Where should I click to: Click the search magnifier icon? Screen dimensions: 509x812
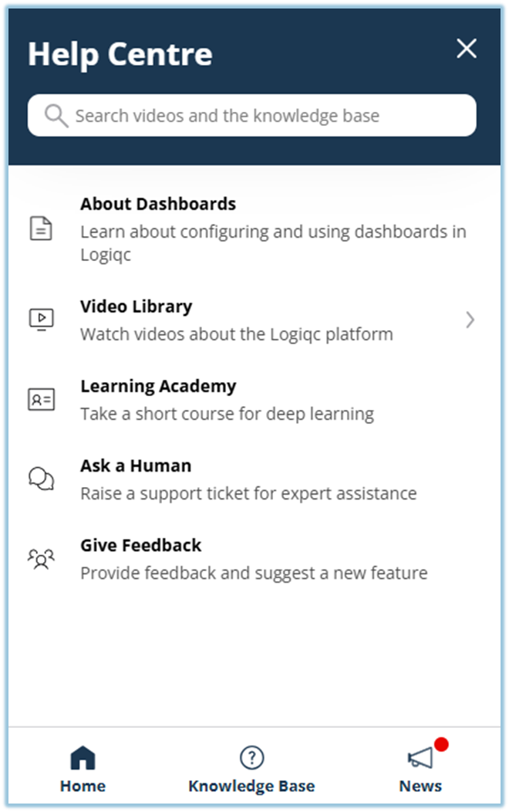click(55, 114)
